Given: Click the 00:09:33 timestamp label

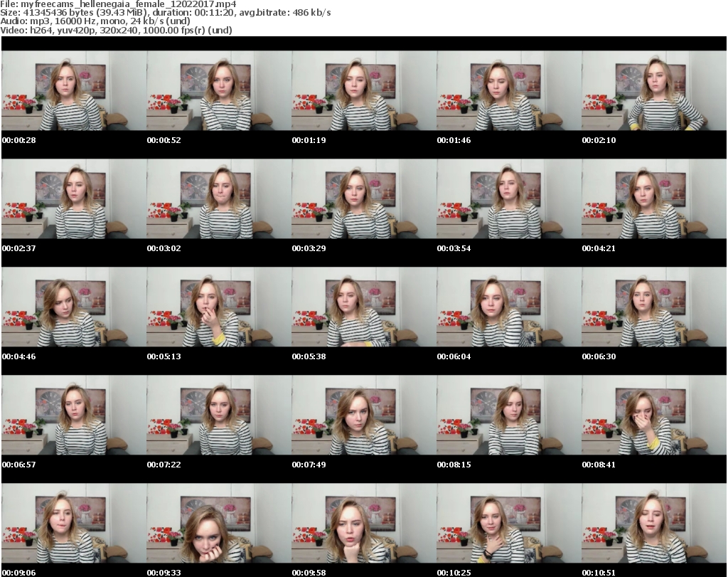Looking at the screenshot, I should pos(164,573).
